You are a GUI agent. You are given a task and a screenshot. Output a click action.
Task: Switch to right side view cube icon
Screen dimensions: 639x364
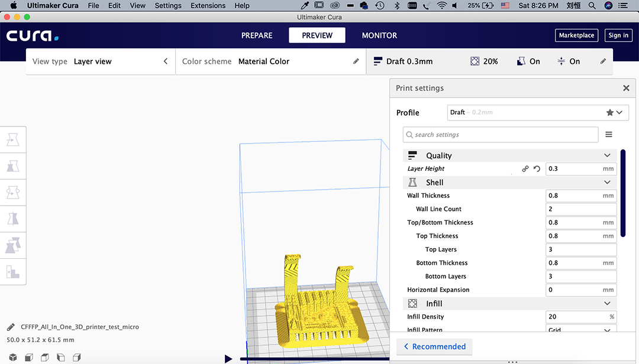tap(76, 357)
